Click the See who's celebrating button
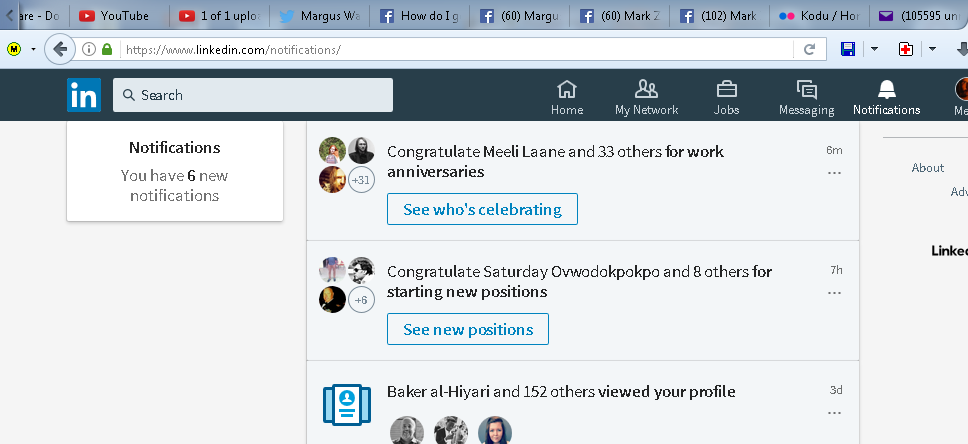Image resolution: width=968 pixels, height=444 pixels. pyautogui.click(x=482, y=209)
